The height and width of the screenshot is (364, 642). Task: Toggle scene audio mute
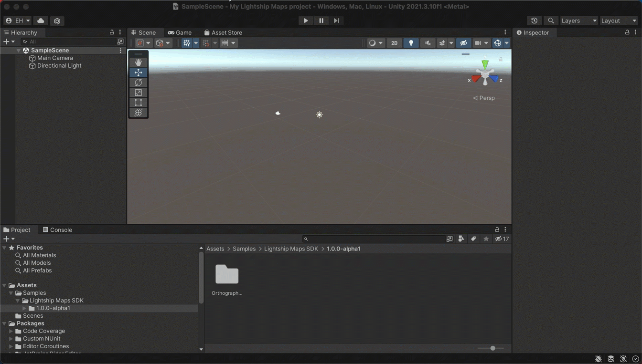pyautogui.click(x=428, y=43)
